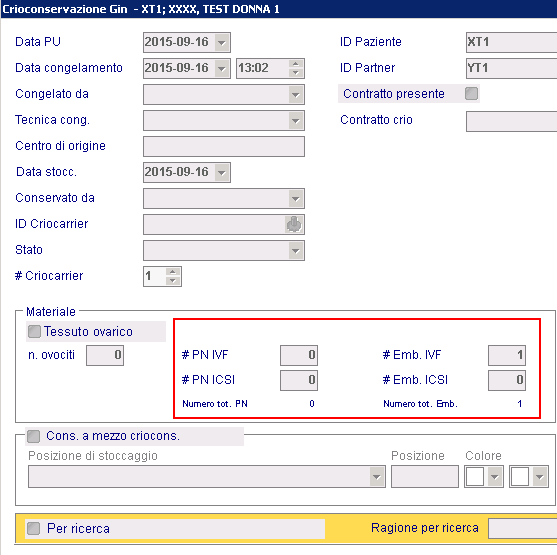Click the # PN ICSI field
The image size is (557, 555).
(299, 381)
